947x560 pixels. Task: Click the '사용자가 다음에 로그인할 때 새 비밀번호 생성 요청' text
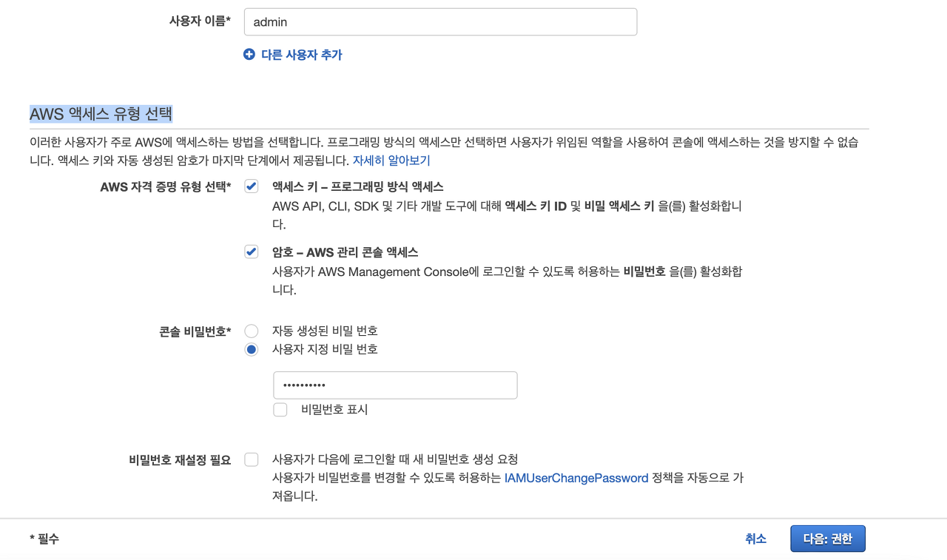coord(395,459)
